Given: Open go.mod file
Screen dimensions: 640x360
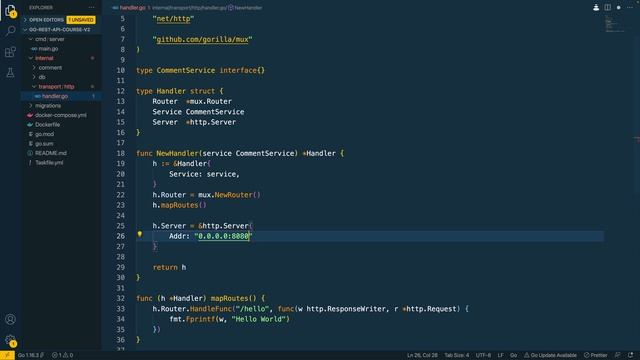Looking at the screenshot, I should [44, 134].
